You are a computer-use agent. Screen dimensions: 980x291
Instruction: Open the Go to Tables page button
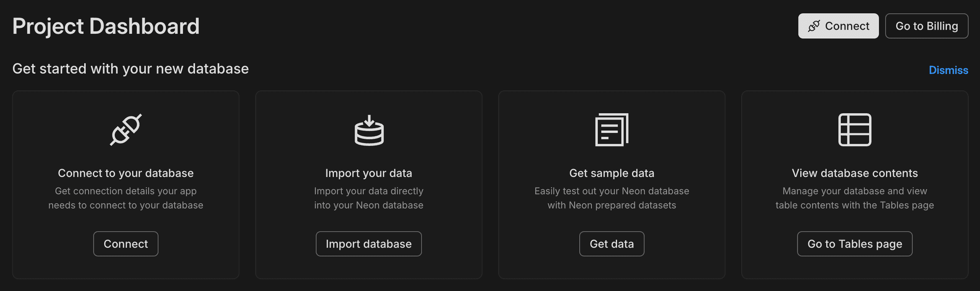[854, 244]
